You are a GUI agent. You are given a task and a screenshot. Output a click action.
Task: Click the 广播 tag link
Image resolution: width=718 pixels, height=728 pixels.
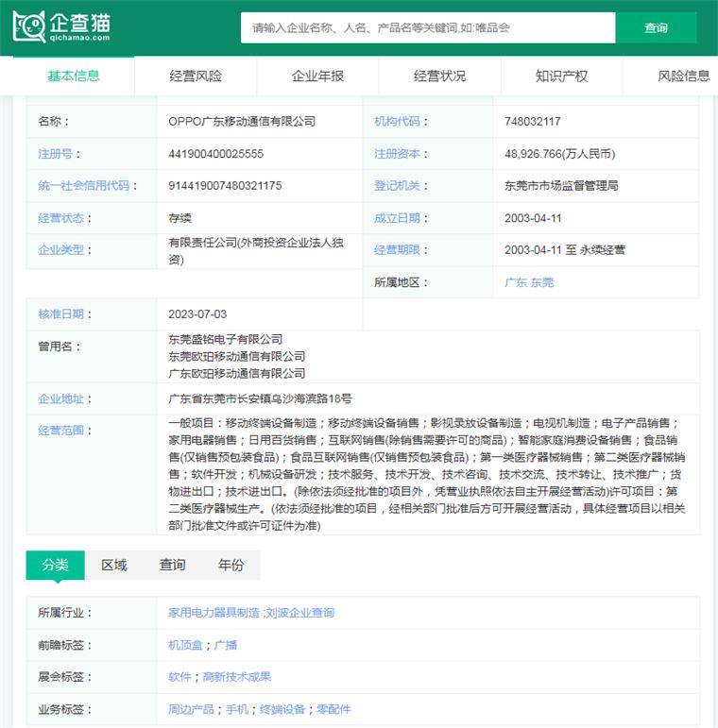[226, 645]
